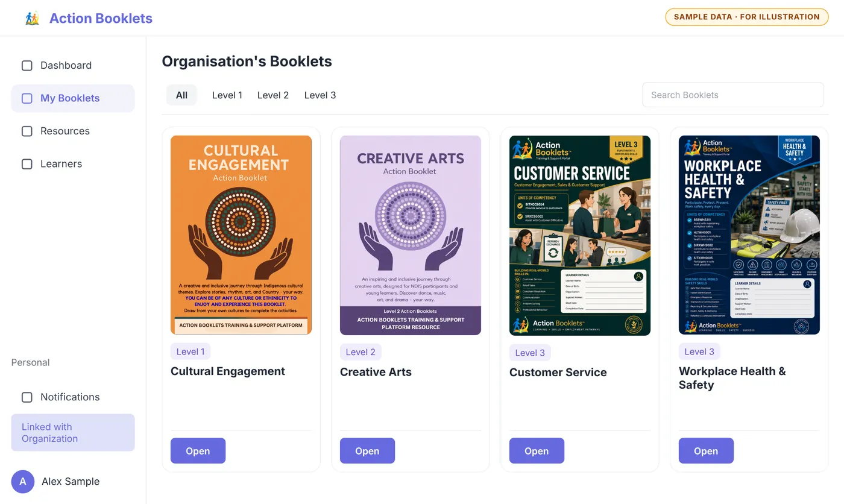Screen dimensions: 844x504
Task: Select My Booklets in the sidebar
Action: point(73,98)
